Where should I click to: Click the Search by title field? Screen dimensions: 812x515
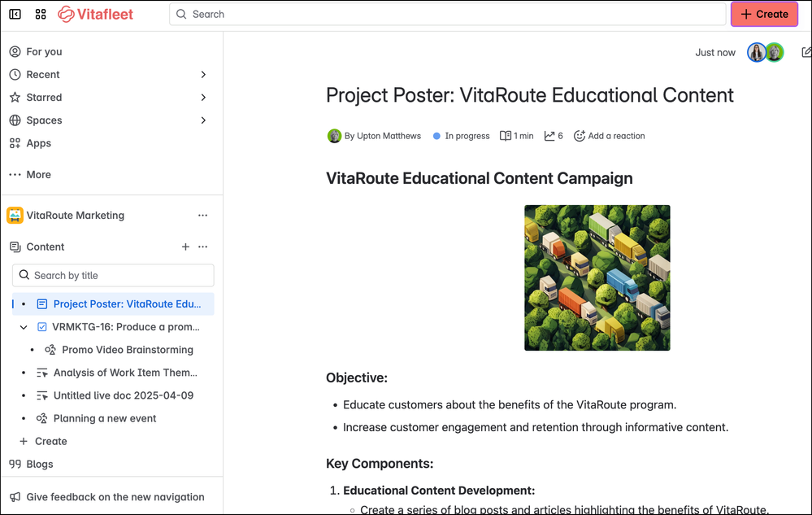coord(113,276)
